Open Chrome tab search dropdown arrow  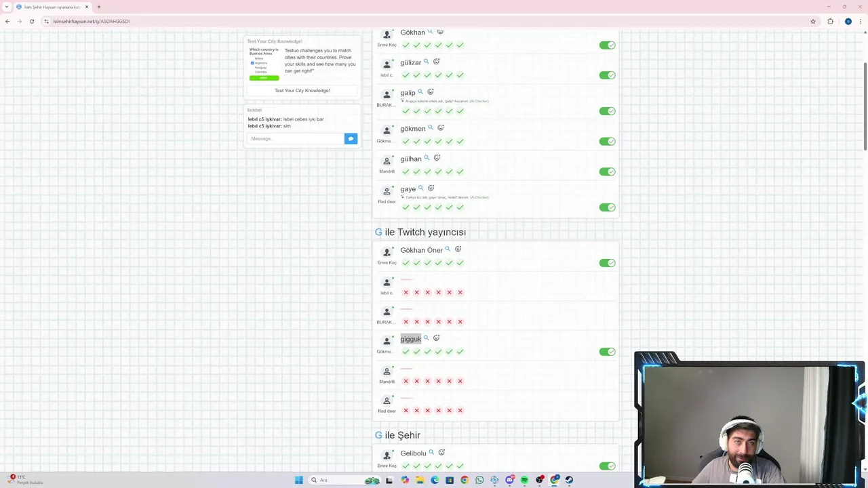click(x=6, y=7)
